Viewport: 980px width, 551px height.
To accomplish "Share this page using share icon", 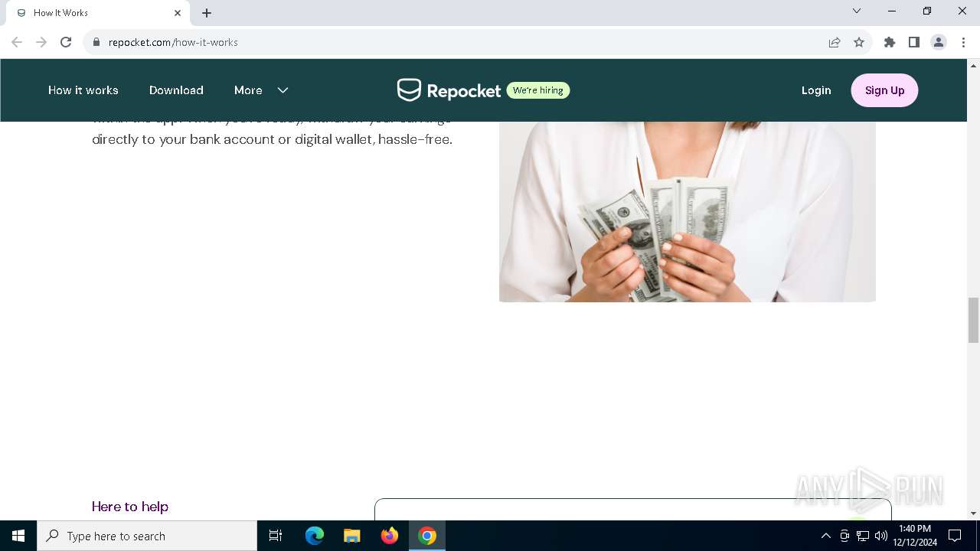I will (x=835, y=42).
